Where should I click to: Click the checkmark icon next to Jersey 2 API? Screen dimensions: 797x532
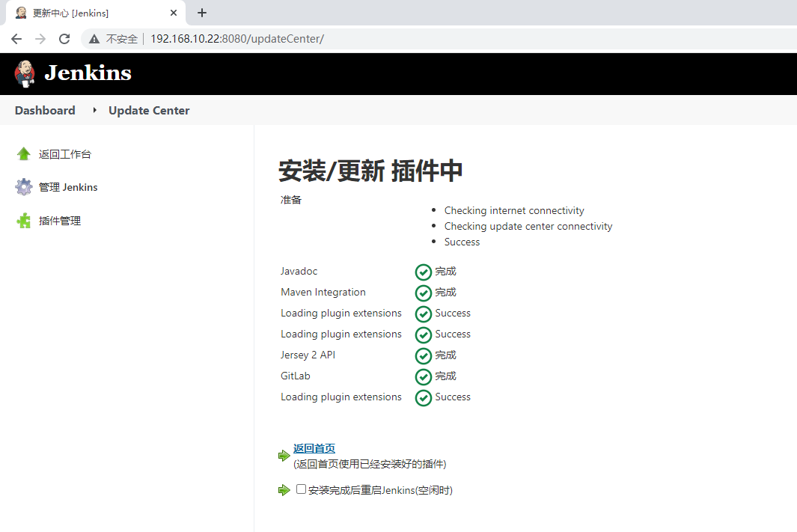pos(424,356)
